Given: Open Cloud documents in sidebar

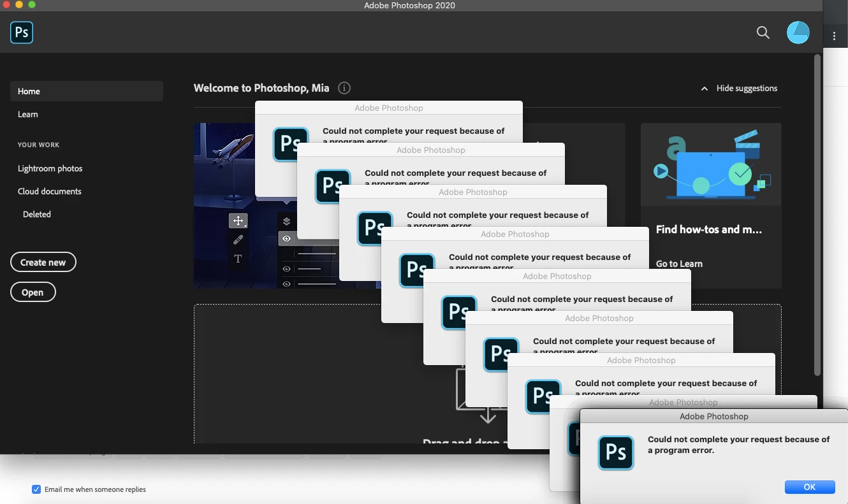Looking at the screenshot, I should tap(50, 191).
